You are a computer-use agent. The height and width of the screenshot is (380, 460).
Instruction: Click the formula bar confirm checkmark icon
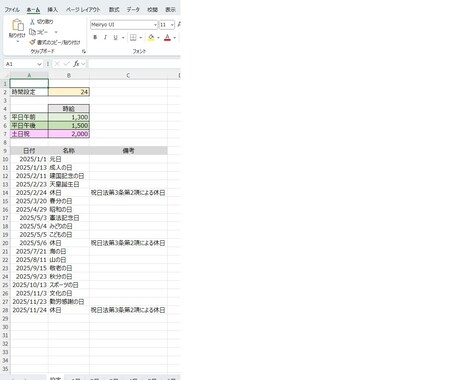tap(66, 64)
